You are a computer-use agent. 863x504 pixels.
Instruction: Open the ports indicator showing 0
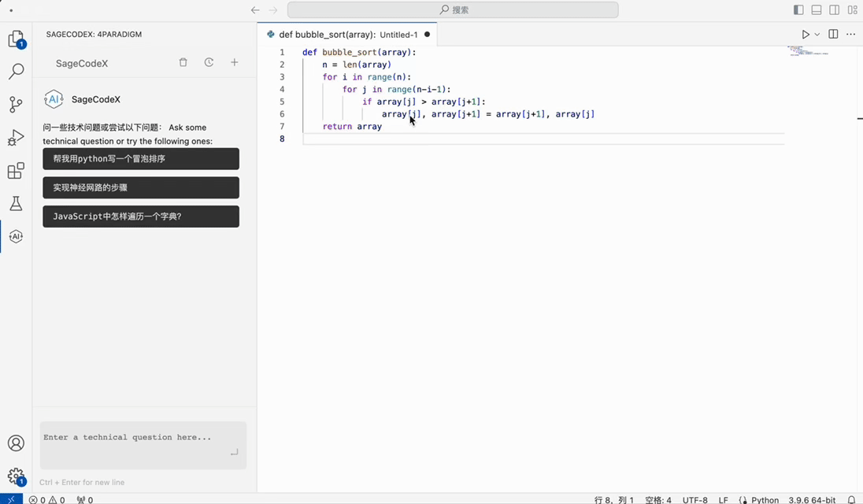(85, 499)
